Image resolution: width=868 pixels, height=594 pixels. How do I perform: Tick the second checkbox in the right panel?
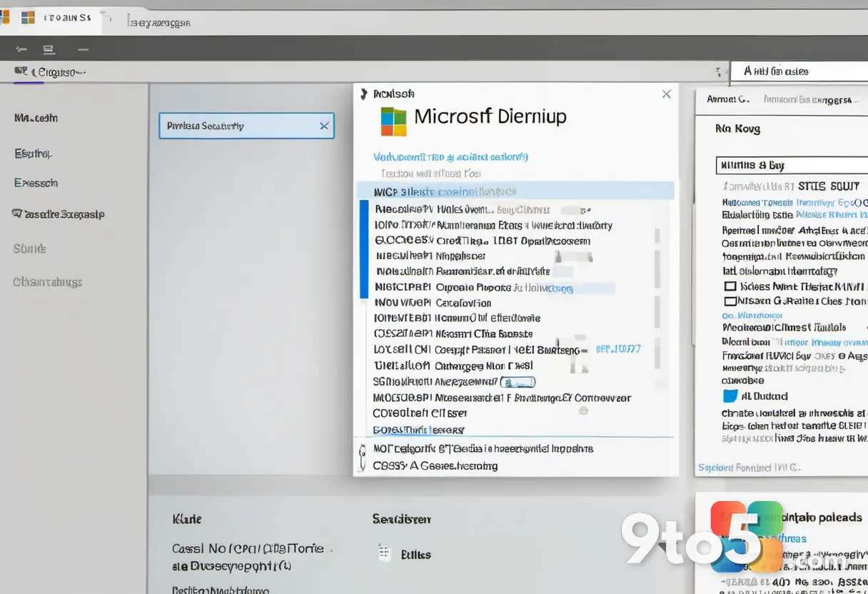[730, 301]
